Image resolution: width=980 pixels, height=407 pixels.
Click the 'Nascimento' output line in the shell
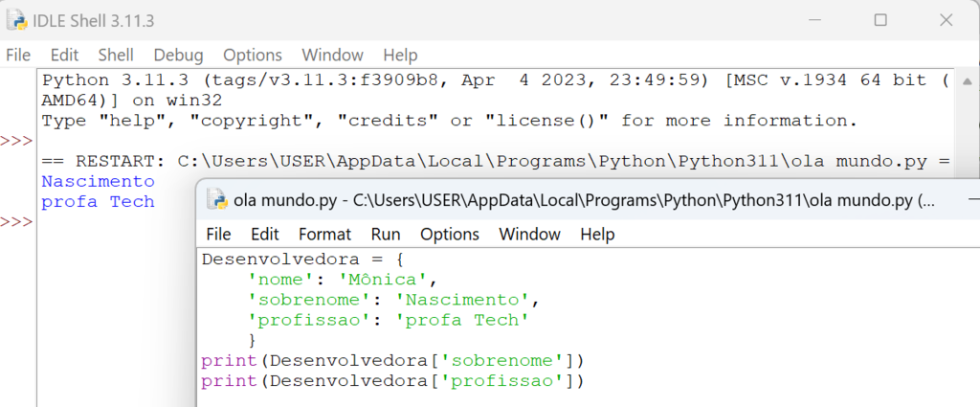[x=98, y=181]
